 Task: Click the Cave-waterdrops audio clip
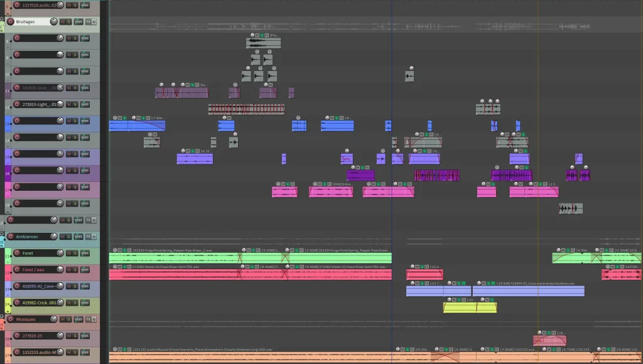click(x=527, y=291)
